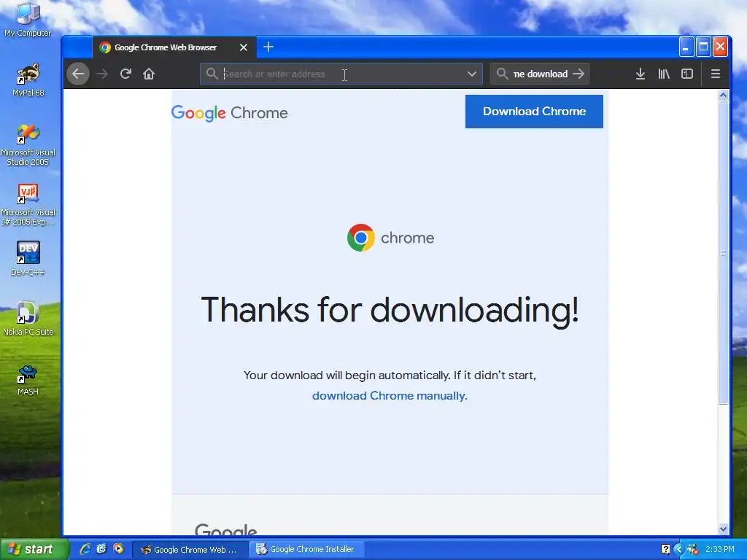
Task: Click the chrome logo icon in page center
Action: 360,238
